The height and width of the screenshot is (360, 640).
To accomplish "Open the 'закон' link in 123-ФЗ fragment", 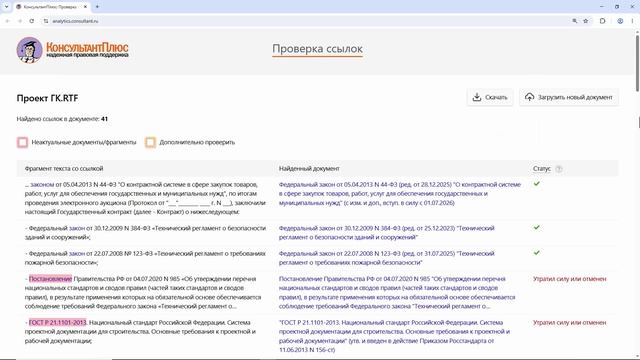I will (77, 253).
